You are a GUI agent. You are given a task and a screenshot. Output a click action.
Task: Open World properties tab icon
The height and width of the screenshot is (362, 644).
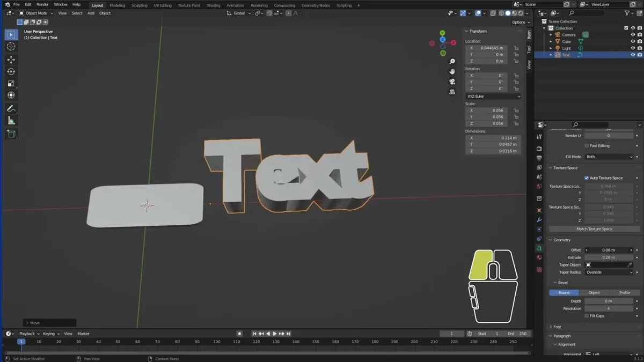point(539,186)
